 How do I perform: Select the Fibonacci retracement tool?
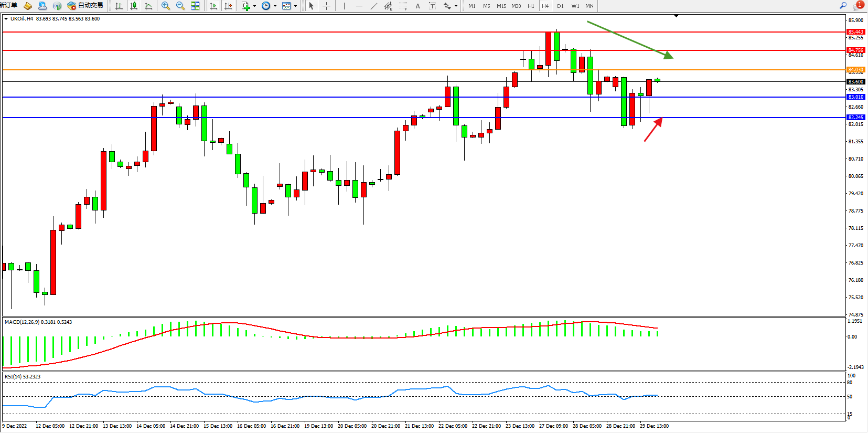403,6
